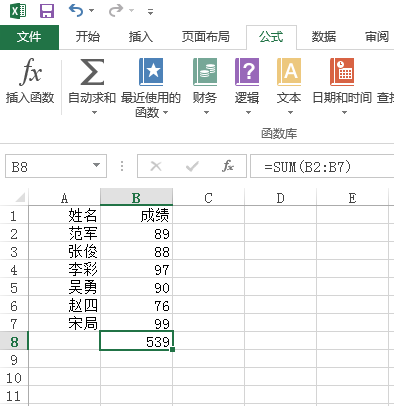Expand the 日期和时间 dropdown arrow
The height and width of the screenshot is (406, 394).
[x=344, y=113]
